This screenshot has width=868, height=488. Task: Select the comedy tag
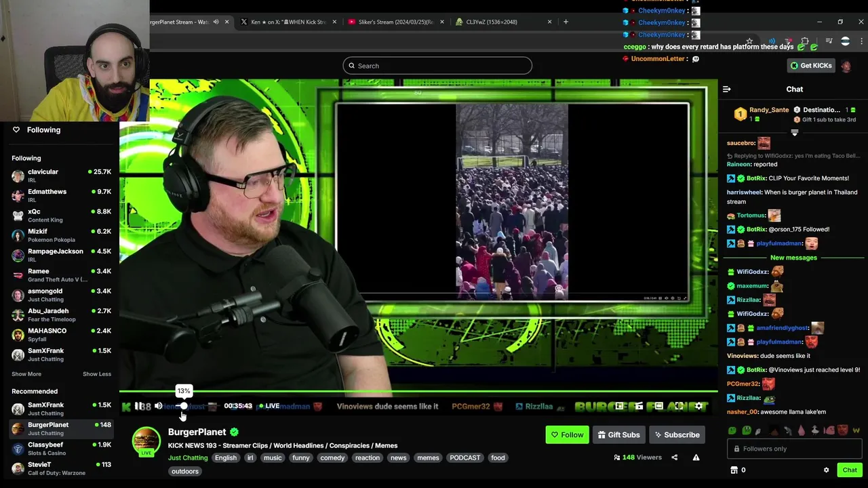tap(332, 457)
